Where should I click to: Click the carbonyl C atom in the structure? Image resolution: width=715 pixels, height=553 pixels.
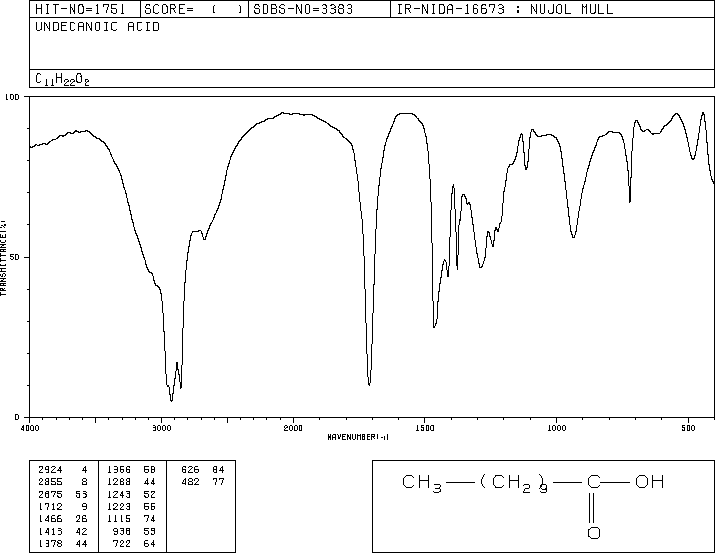click(594, 481)
